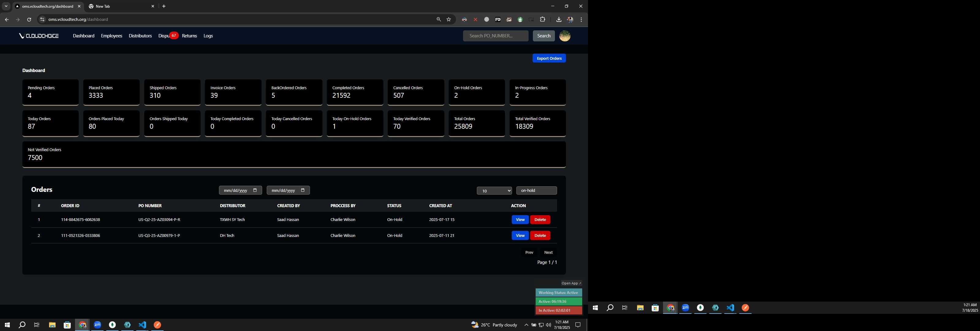Click the orders filter field containing on-hold
Viewport: 980px width, 331px height.
[537, 190]
